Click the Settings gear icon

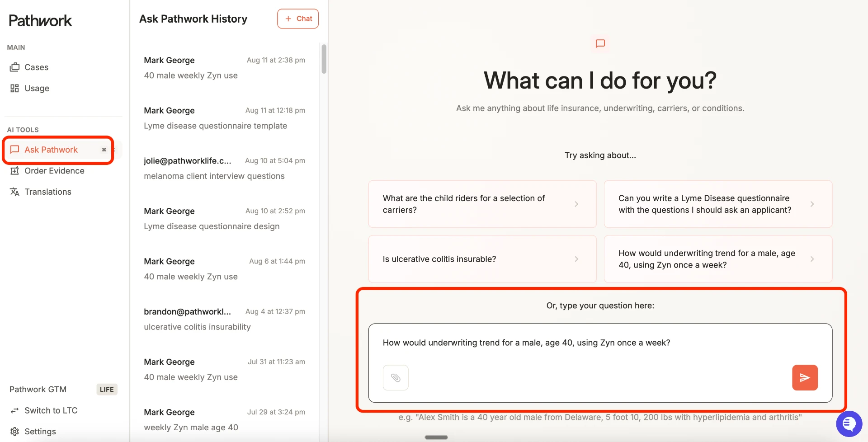pyautogui.click(x=14, y=432)
